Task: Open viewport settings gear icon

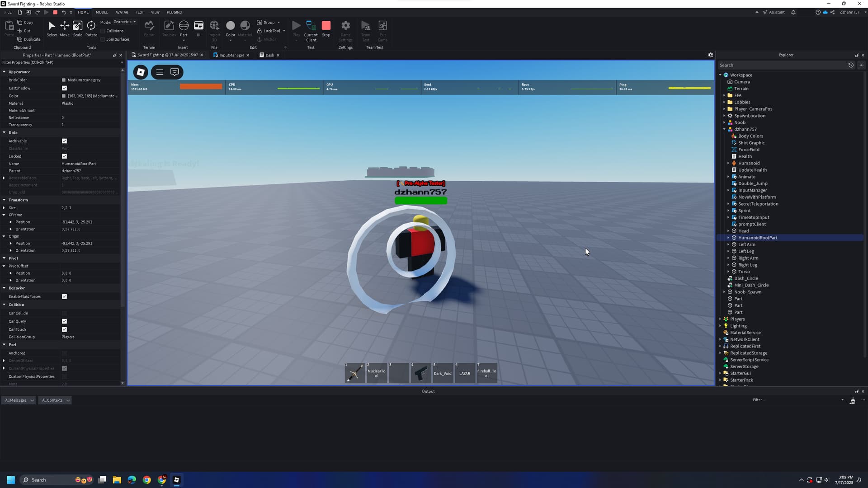Action: tap(711, 55)
